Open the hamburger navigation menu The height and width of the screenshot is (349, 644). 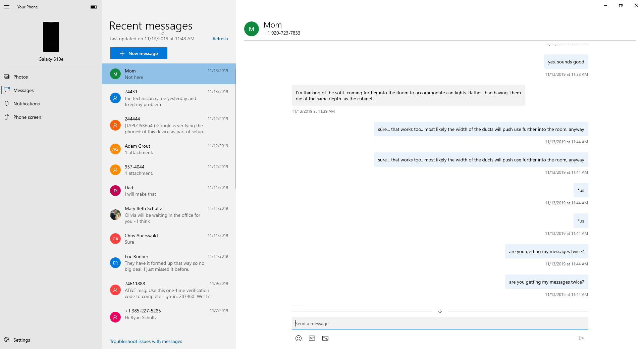click(x=7, y=7)
